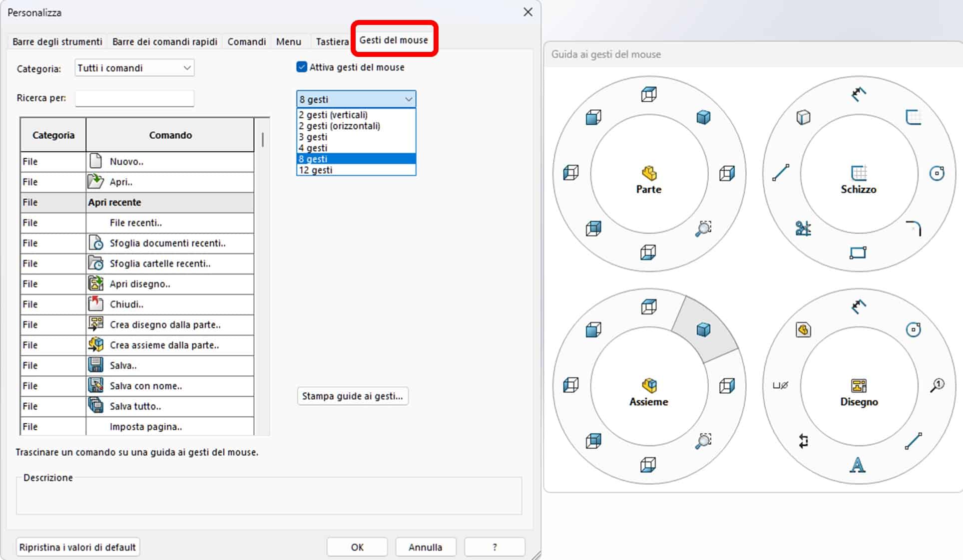Pick '4 gesti' in the gesture list
This screenshot has width=963, height=560.
point(313,148)
